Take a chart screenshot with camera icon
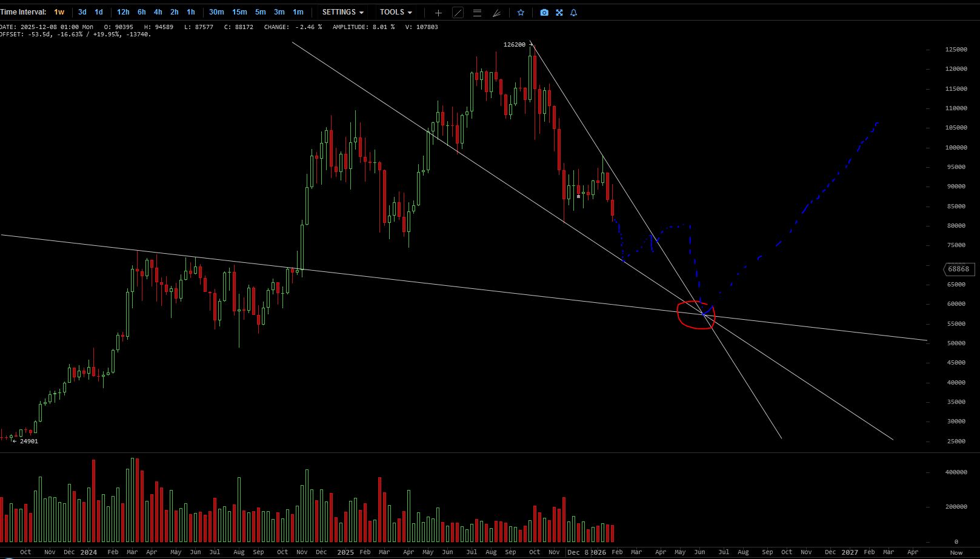This screenshot has width=980, height=559. [x=544, y=13]
